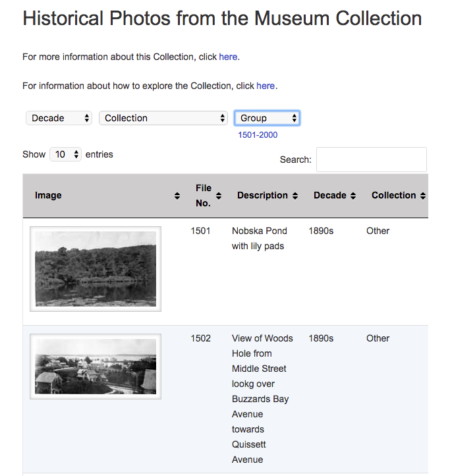Click the Collection column header text

coord(393,196)
